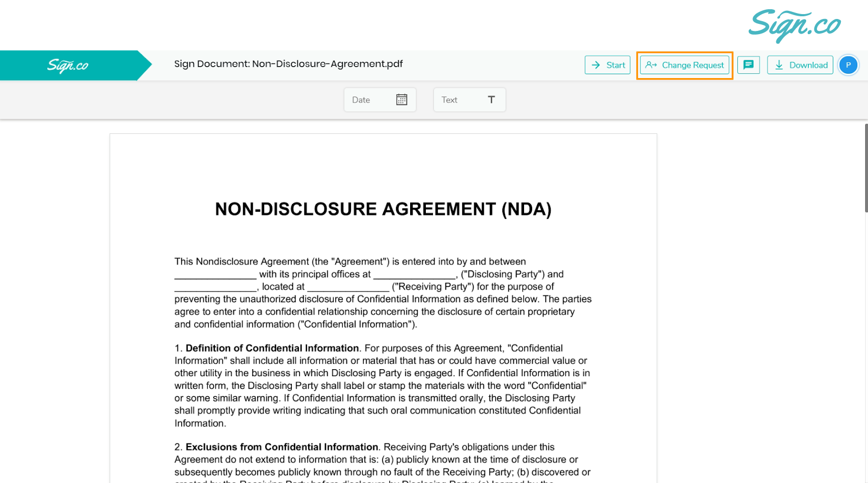Click the blank before '("Disclosing Party")'

tap(414, 275)
